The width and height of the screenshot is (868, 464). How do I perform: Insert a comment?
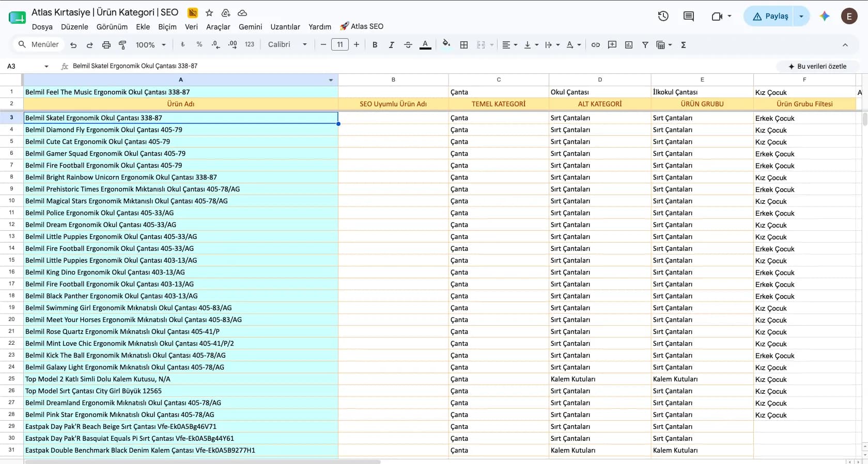[612, 45]
